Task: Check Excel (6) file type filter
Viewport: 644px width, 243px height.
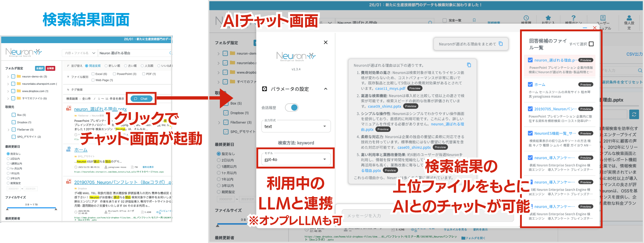Action: coord(93,74)
